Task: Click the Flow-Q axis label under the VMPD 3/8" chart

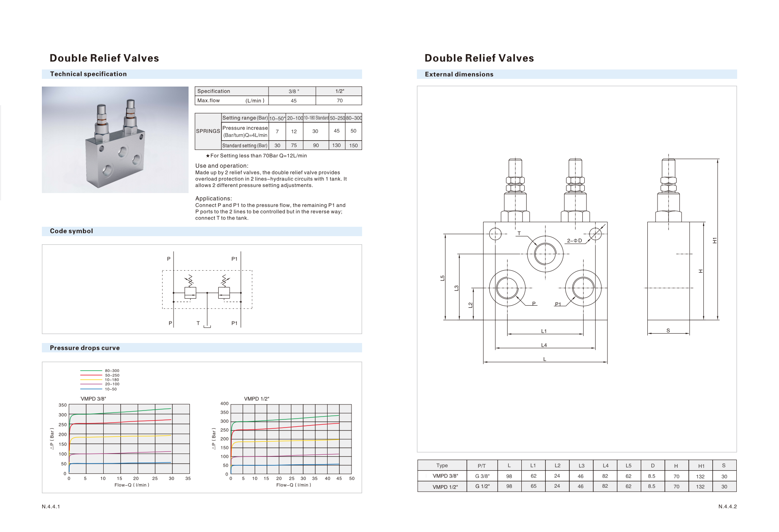Action: pyautogui.click(x=132, y=485)
